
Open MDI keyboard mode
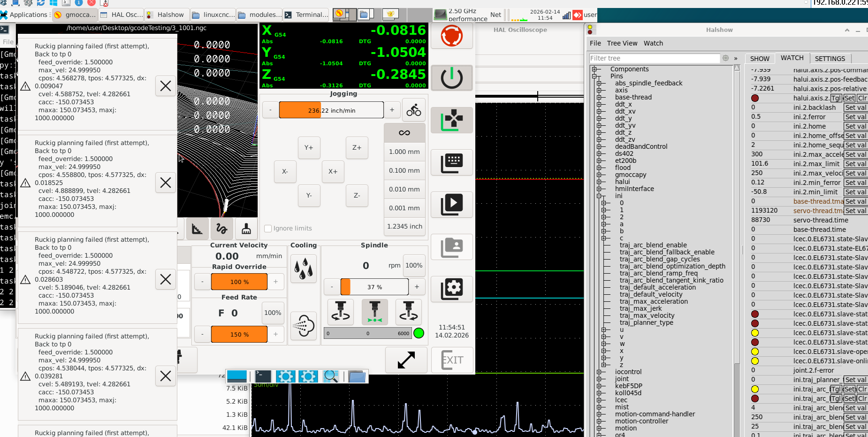451,162
